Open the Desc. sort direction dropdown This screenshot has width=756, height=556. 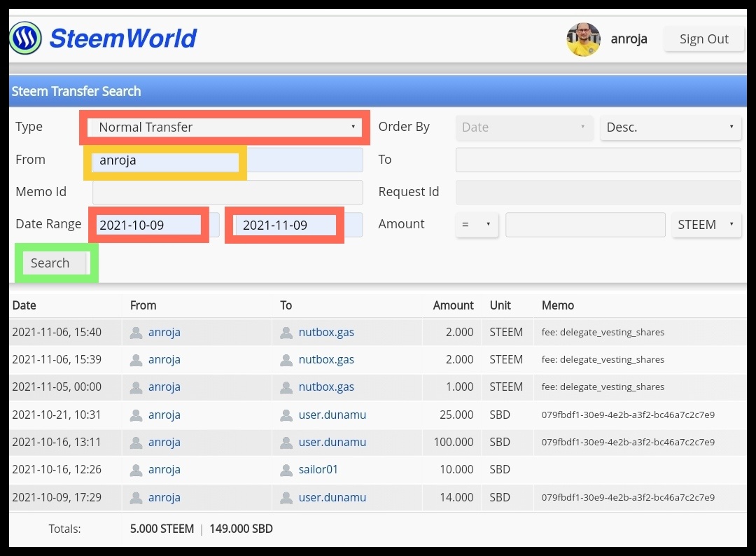pyautogui.click(x=670, y=127)
